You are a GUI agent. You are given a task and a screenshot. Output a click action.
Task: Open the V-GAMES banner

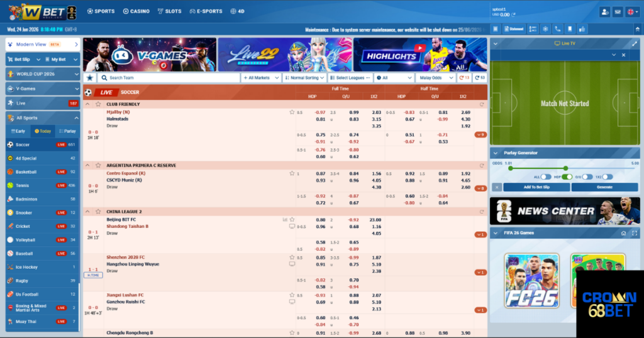pyautogui.click(x=150, y=55)
